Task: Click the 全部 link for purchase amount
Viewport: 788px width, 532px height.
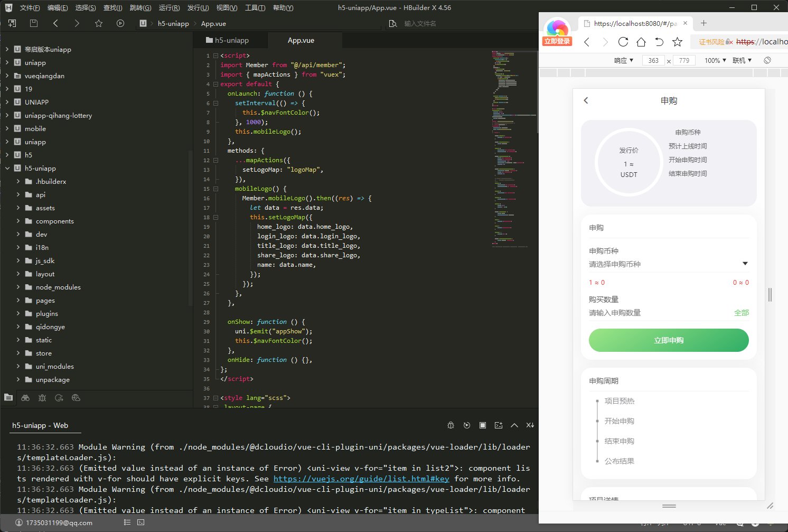Action: (742, 313)
